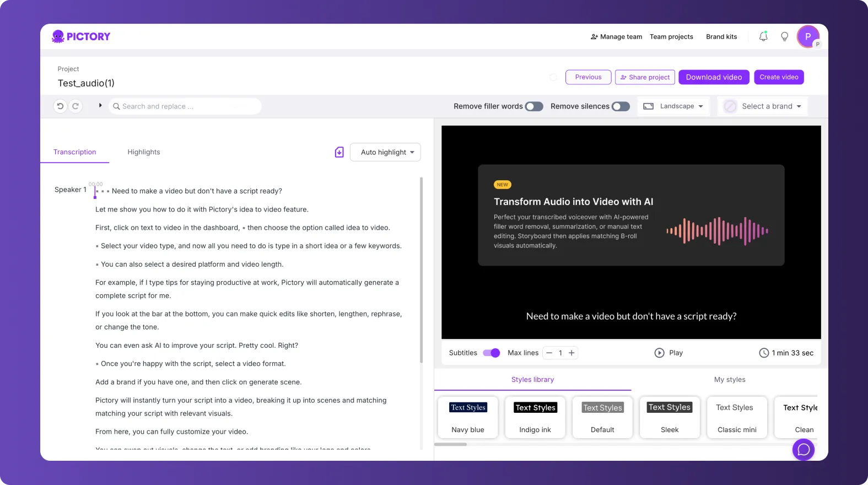Click the small play arrow beside search
The width and height of the screenshot is (868, 485).
click(100, 105)
